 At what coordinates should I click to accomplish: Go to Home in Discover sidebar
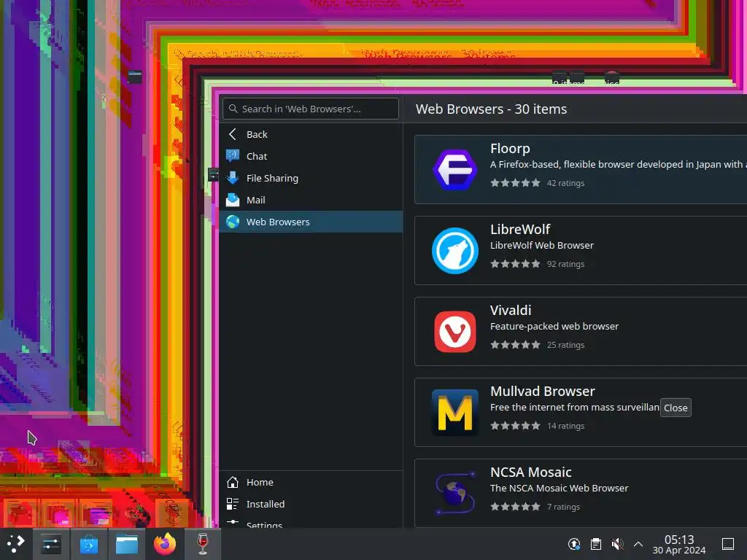pos(311,483)
